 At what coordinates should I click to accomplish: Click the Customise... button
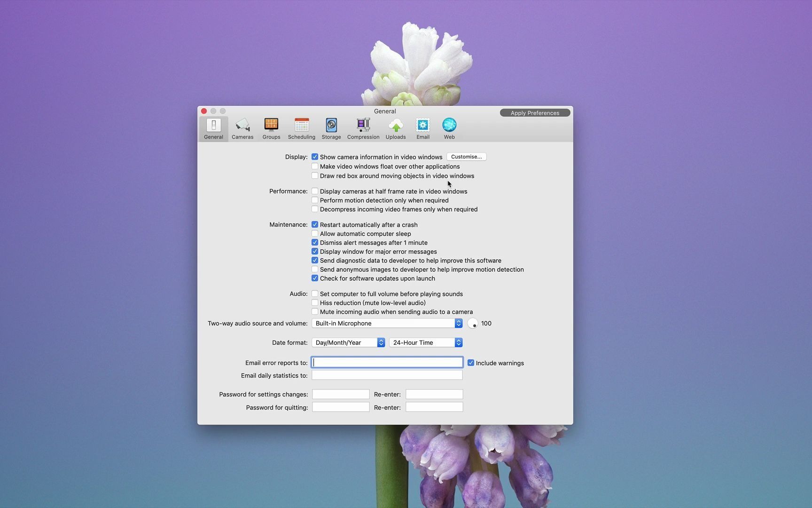(x=466, y=157)
